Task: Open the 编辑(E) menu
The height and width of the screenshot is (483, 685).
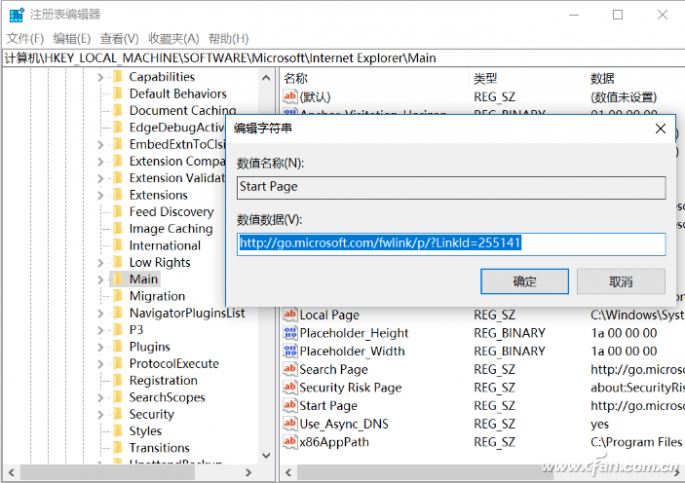Action: (x=72, y=39)
